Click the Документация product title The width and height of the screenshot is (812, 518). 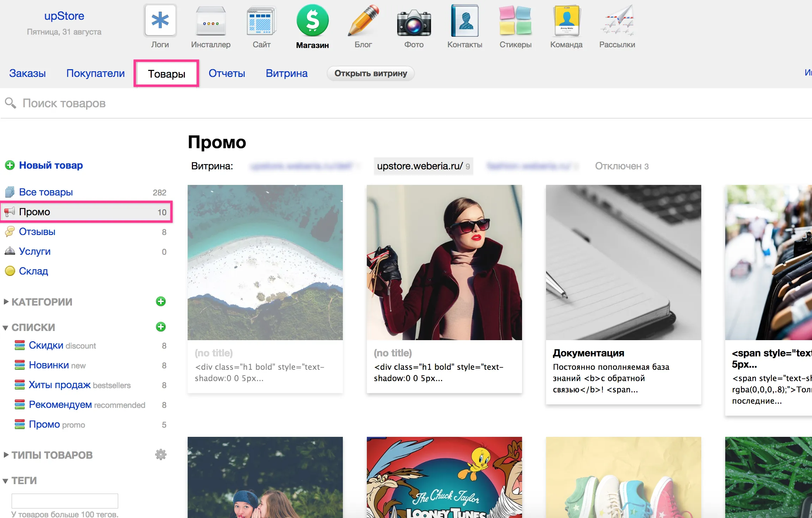point(588,353)
